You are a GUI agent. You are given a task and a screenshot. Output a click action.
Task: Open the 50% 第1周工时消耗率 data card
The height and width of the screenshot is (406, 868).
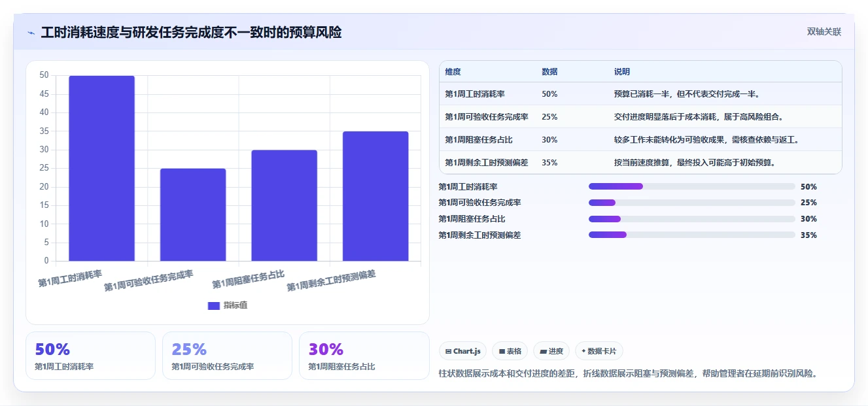90,356
